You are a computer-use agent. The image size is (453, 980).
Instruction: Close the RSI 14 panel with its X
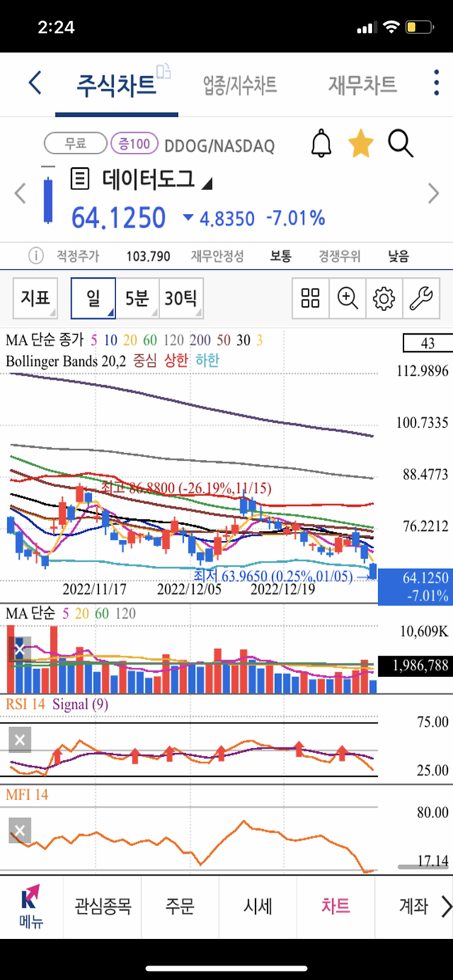pos(19,740)
